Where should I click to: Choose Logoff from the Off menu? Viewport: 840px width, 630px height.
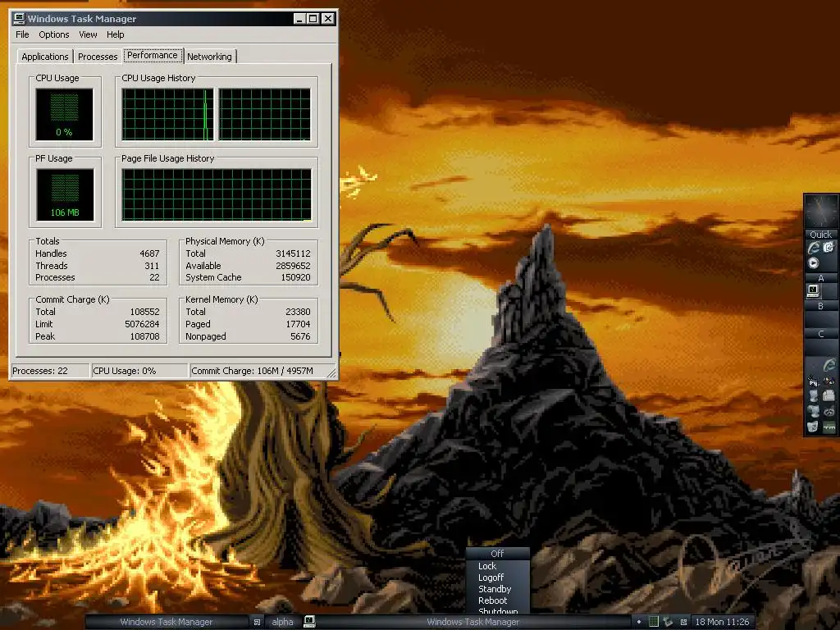coord(491,577)
